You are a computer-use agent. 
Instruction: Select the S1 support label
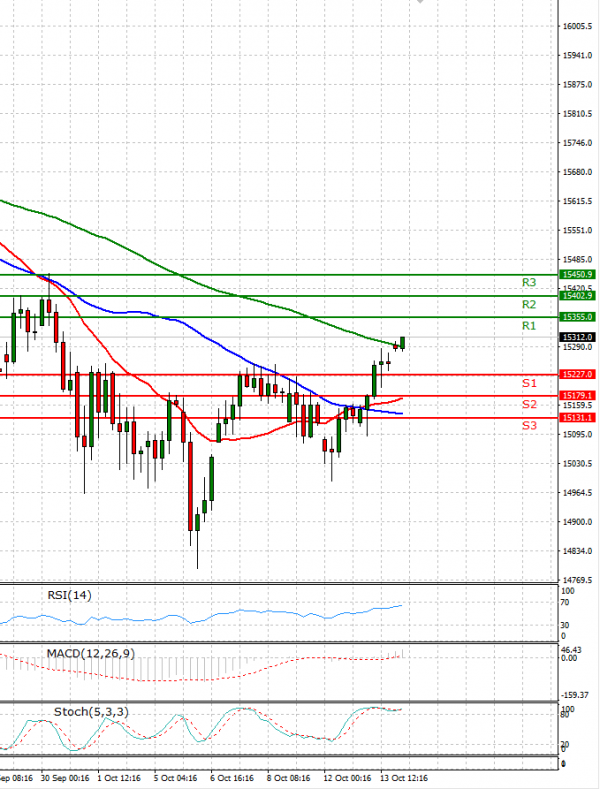pos(529,383)
